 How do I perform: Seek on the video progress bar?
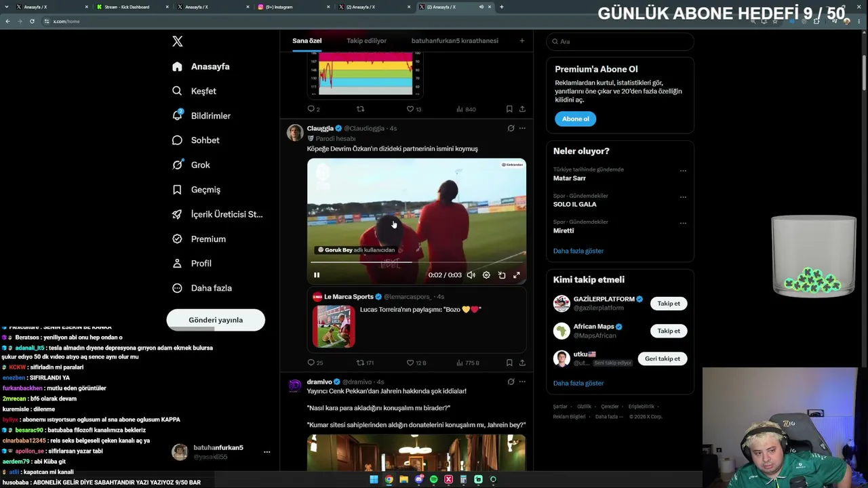coord(416,262)
